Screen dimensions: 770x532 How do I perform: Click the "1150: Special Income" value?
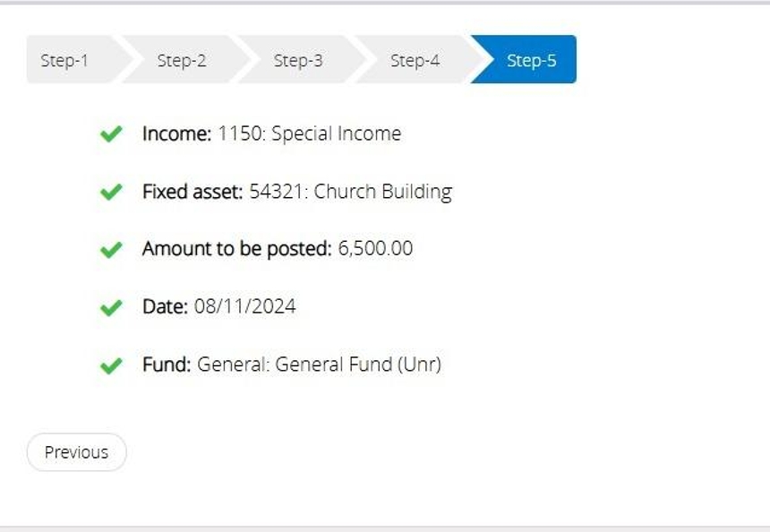pyautogui.click(x=310, y=134)
